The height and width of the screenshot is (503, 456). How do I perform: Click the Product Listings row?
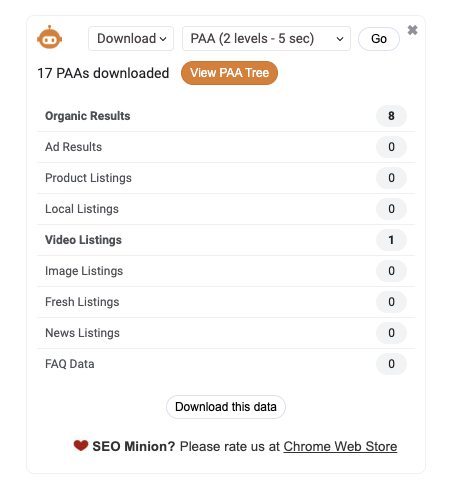click(x=226, y=178)
